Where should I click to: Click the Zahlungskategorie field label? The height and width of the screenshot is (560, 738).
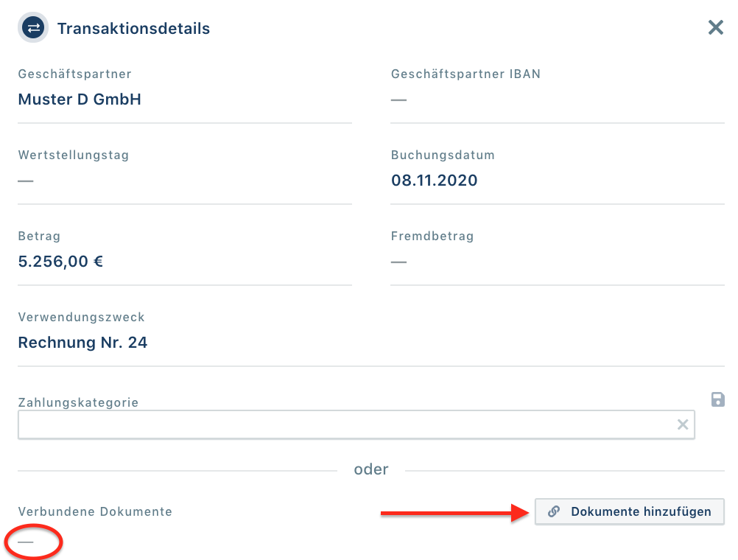click(78, 402)
